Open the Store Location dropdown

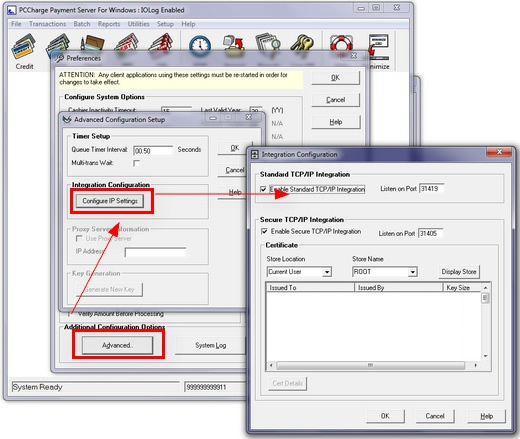pyautogui.click(x=327, y=272)
